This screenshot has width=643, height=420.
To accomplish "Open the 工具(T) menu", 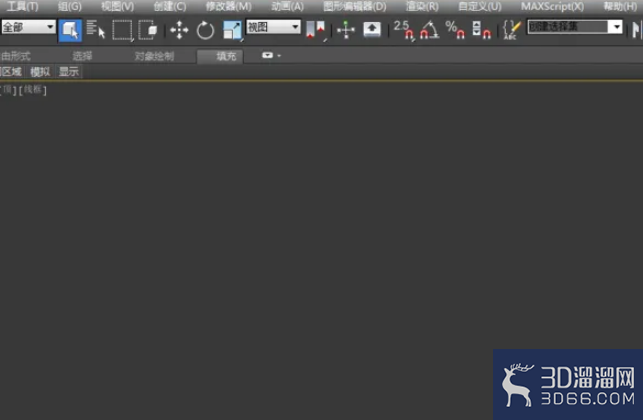I will tap(23, 7).
